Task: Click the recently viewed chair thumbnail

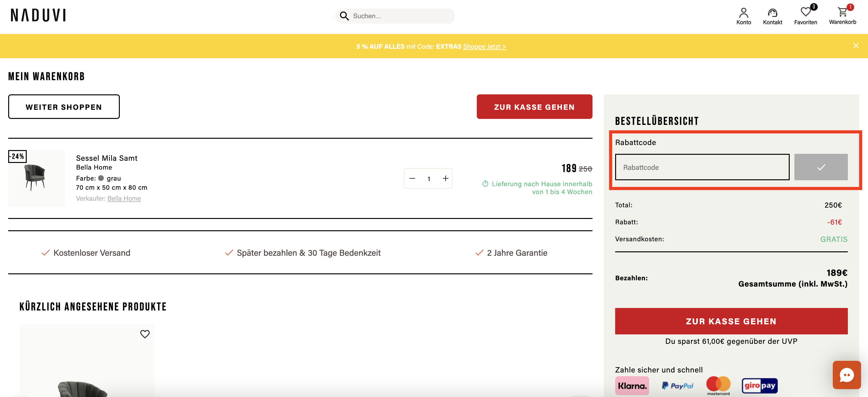Action: [87, 361]
